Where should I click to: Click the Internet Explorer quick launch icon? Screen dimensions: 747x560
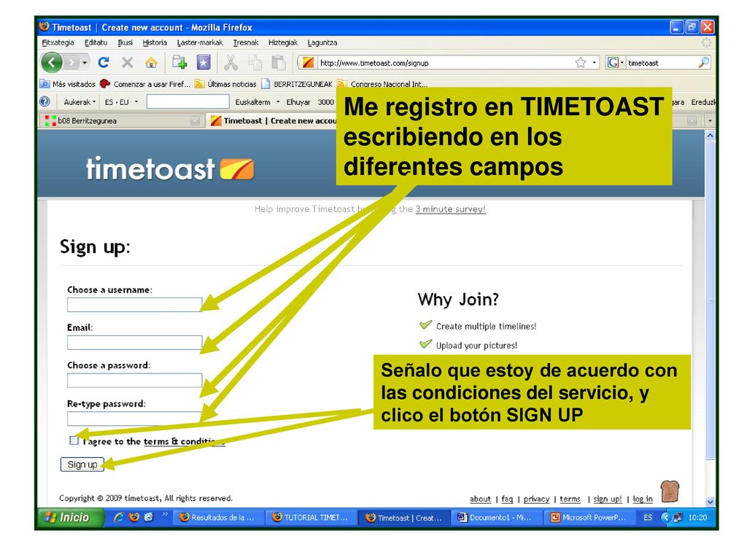[119, 517]
